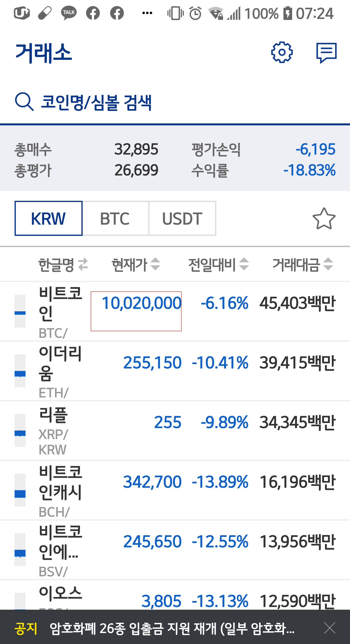
Task: Open the 비트코인캐시 BCH row
Action: coord(175,490)
